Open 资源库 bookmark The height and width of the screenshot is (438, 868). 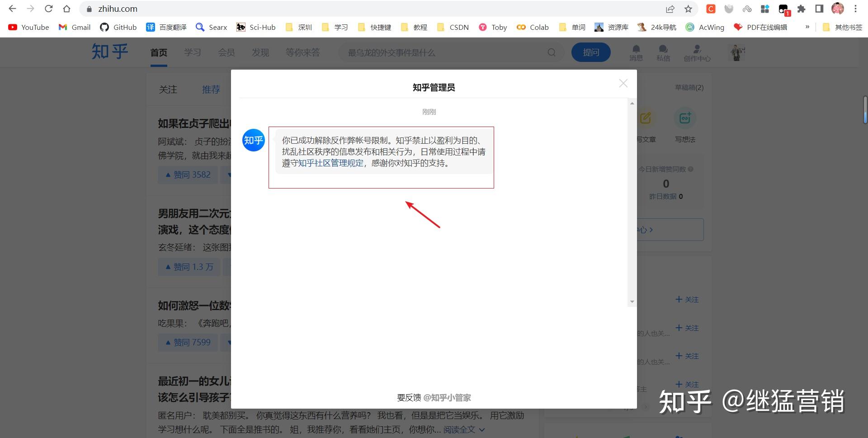coord(612,27)
